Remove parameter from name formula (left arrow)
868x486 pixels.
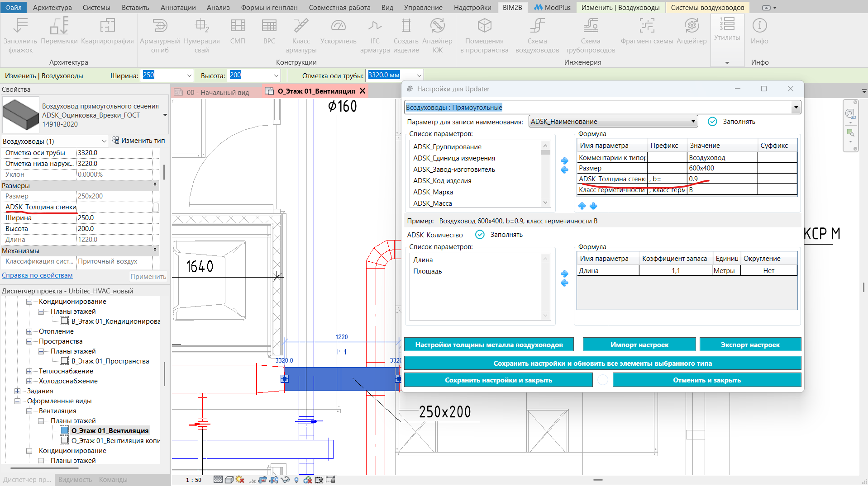coord(564,170)
